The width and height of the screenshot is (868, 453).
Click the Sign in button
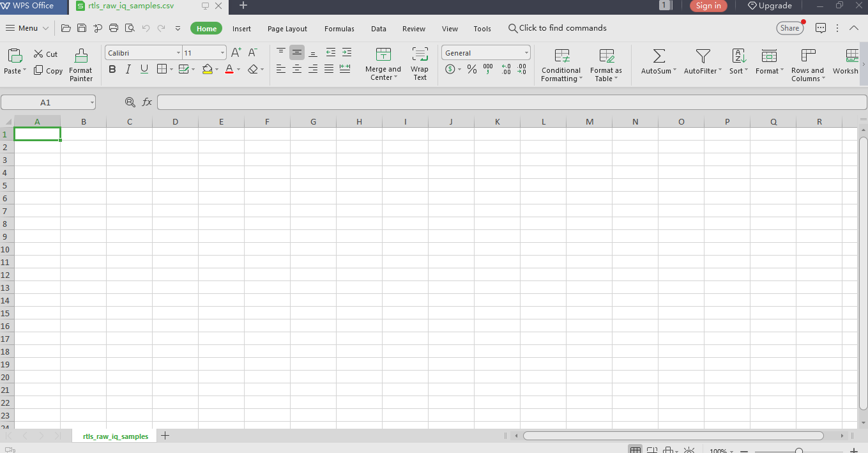pos(708,6)
